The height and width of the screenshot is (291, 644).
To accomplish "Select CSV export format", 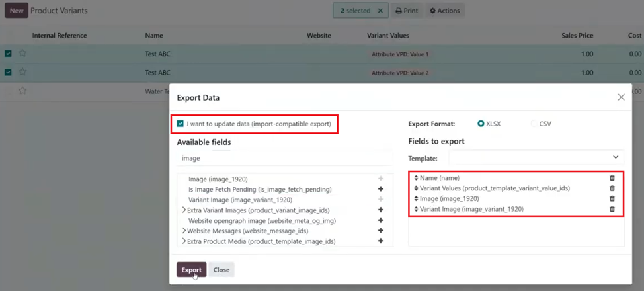I will pyautogui.click(x=534, y=124).
